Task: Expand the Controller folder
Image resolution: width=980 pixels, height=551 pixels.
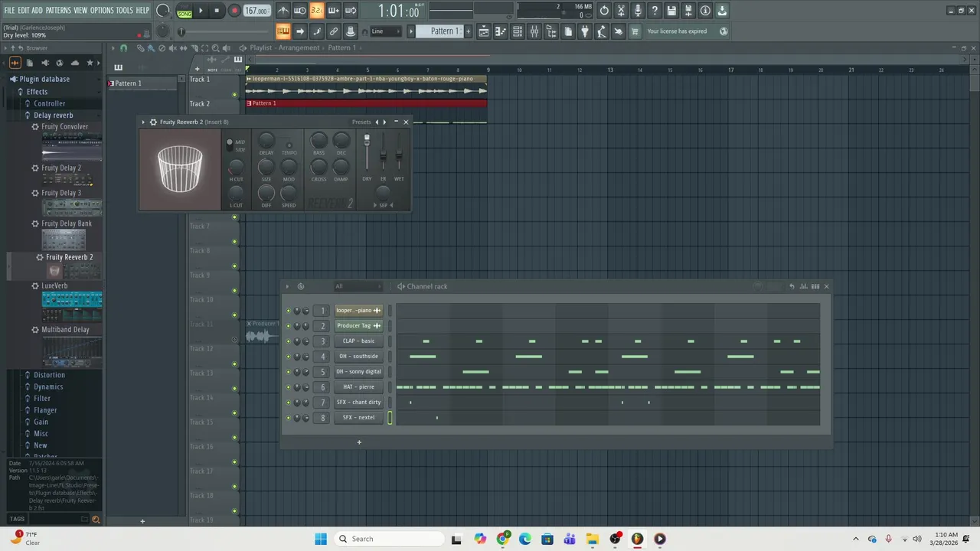Action: coord(49,103)
